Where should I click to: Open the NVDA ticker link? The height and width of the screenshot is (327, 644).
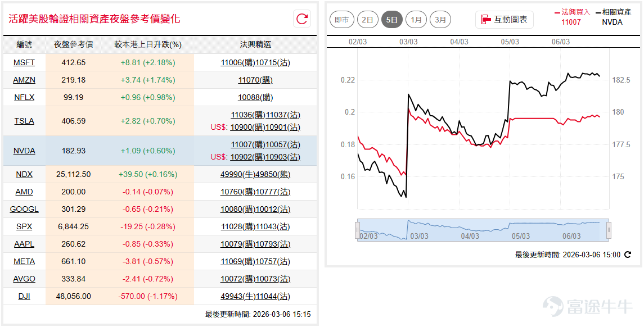[x=24, y=151]
